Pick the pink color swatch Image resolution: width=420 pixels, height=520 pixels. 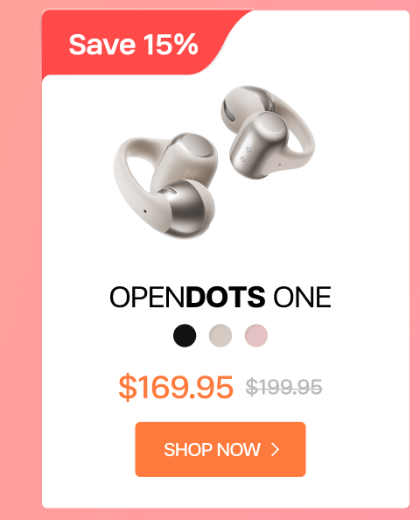[256, 335]
